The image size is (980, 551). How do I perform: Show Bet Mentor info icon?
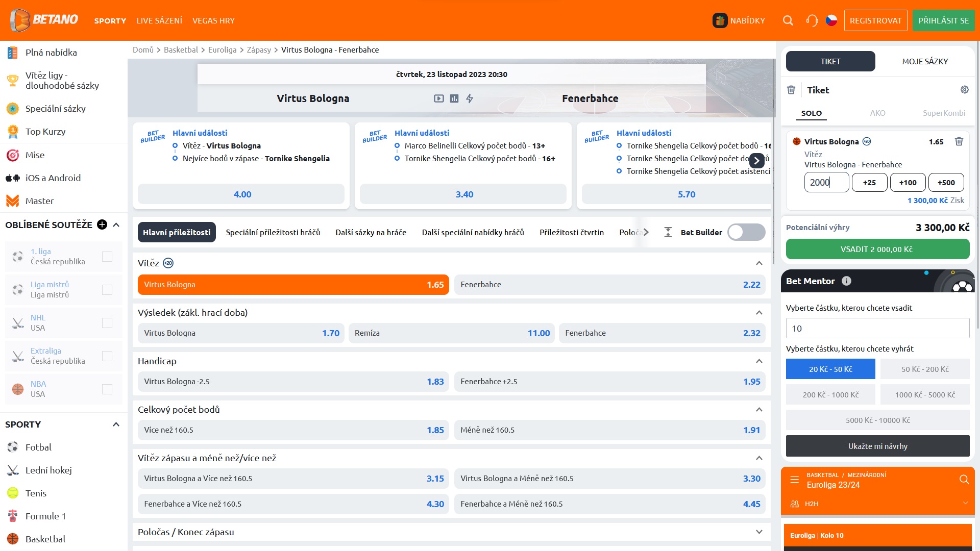coord(846,281)
